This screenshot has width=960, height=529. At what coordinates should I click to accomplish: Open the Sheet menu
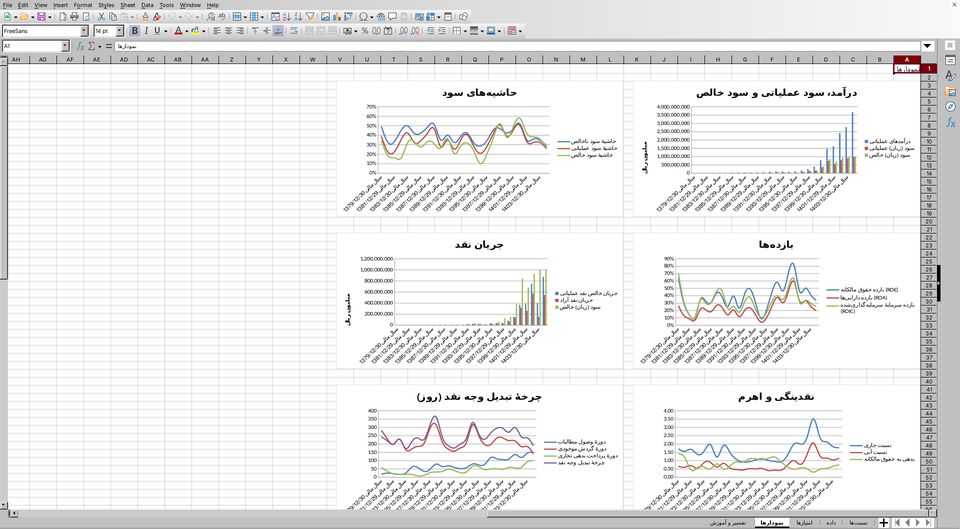(127, 5)
